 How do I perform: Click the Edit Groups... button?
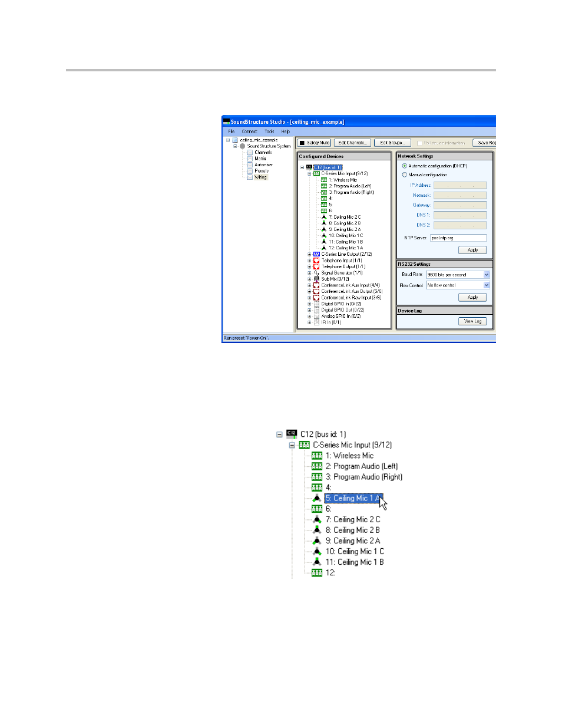click(x=392, y=143)
